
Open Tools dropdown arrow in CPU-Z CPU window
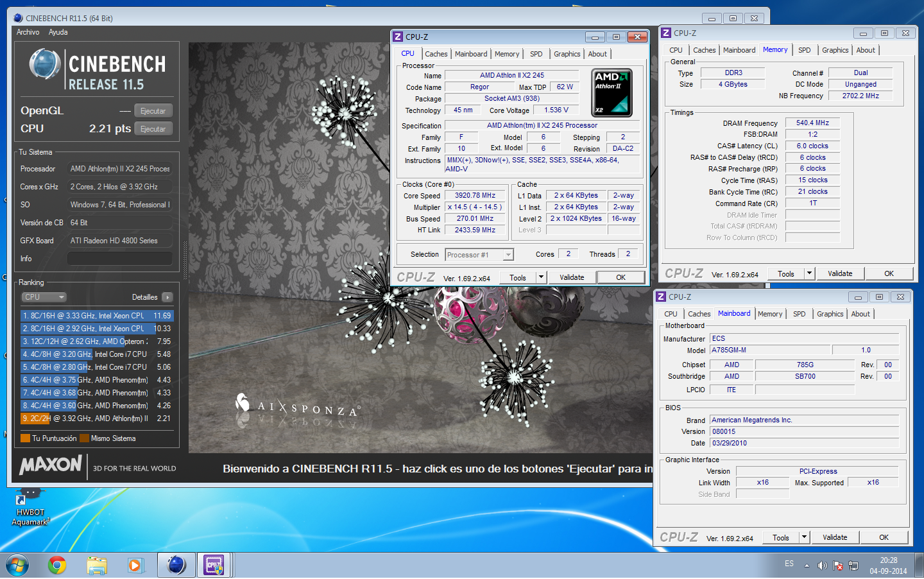pyautogui.click(x=542, y=278)
